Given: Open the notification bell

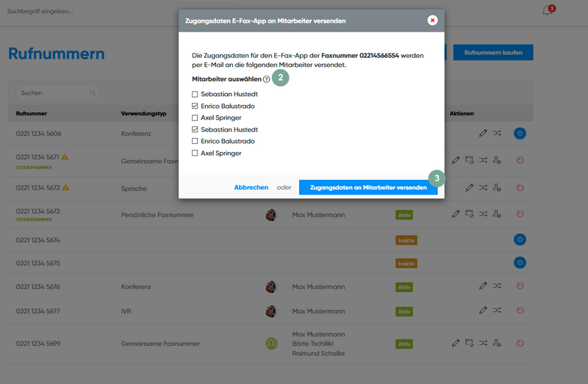Looking at the screenshot, I should (547, 11).
